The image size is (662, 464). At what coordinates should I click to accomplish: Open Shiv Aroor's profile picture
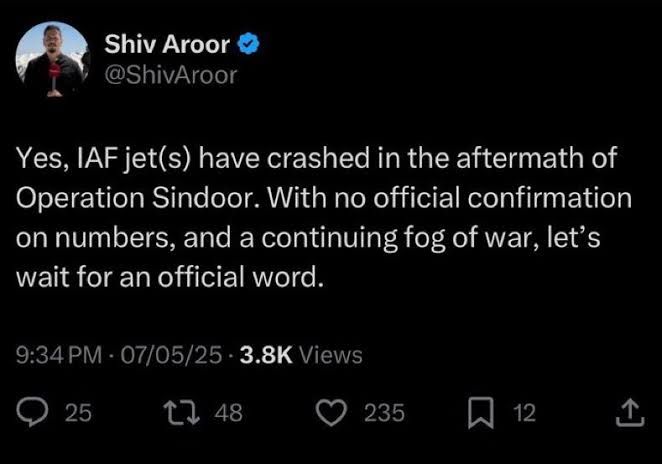(50, 59)
